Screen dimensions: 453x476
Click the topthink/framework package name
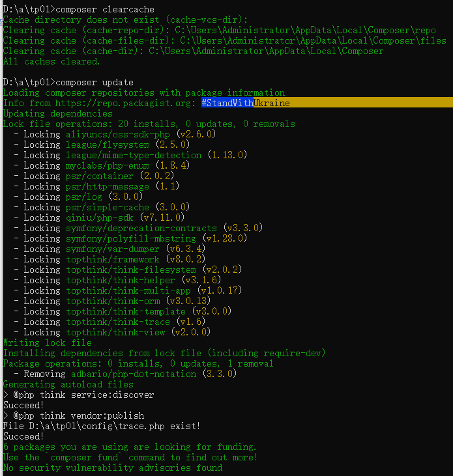pyautogui.click(x=113, y=259)
